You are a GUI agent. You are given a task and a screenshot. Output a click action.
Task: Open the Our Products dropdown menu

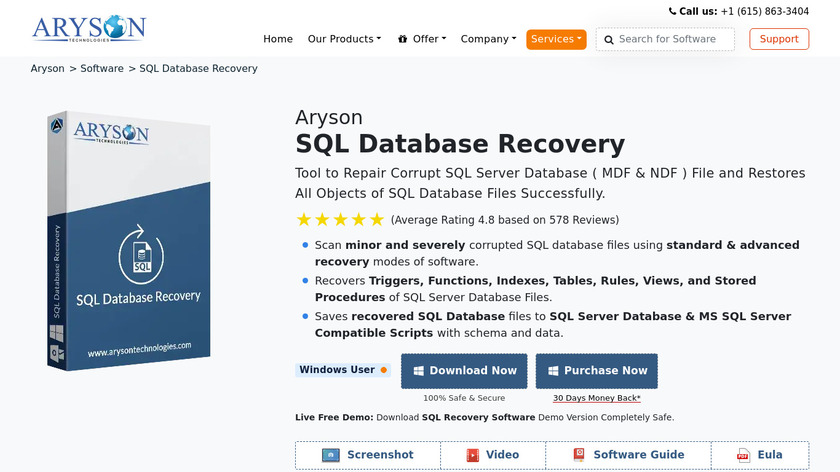[344, 39]
